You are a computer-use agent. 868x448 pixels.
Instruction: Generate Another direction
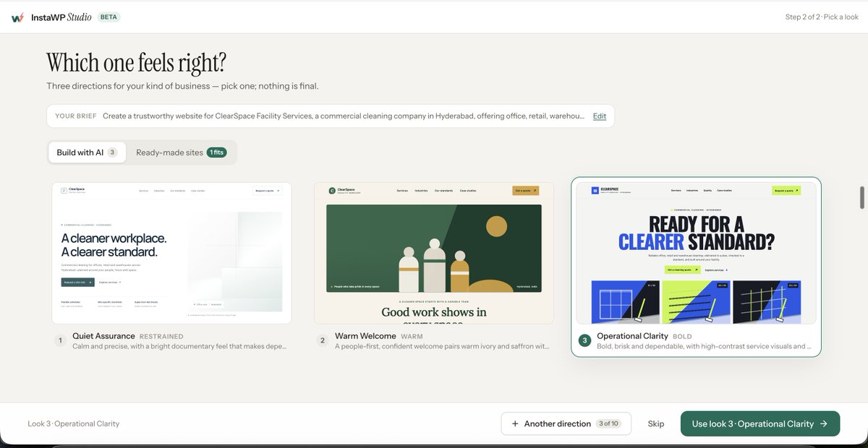(566, 423)
